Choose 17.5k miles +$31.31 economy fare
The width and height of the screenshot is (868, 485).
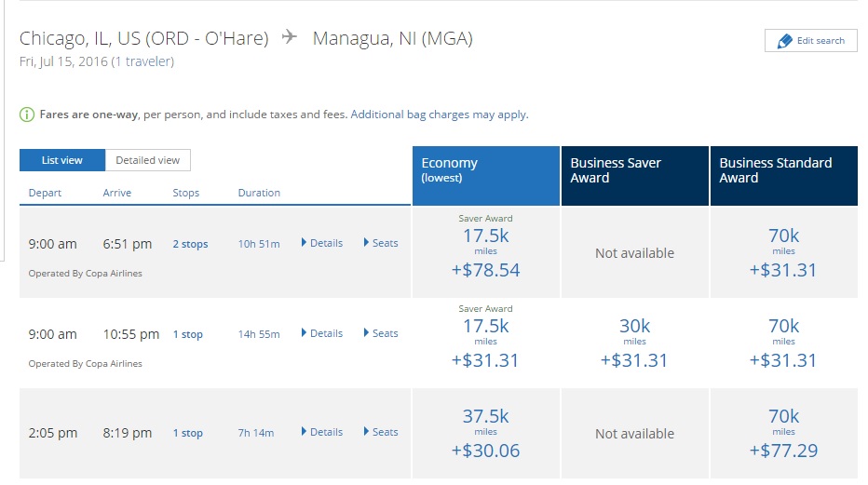[x=486, y=343]
